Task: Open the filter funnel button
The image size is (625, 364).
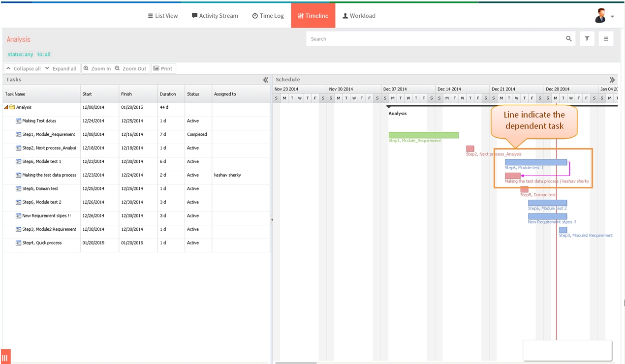Action: (x=587, y=39)
